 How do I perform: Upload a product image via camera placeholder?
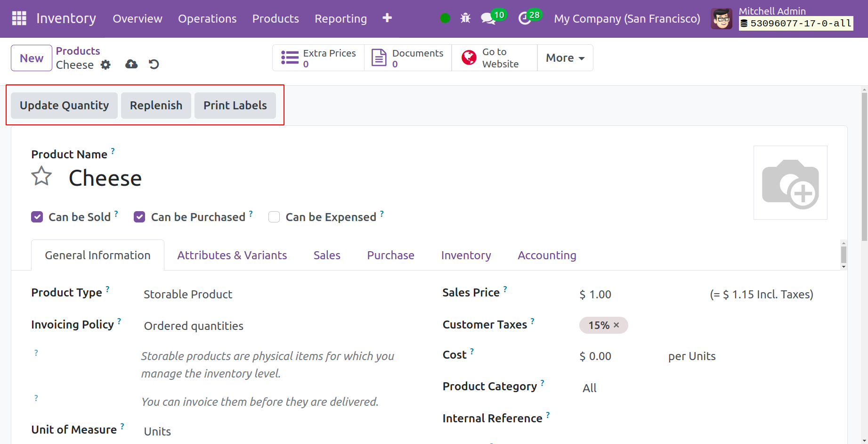pos(790,183)
